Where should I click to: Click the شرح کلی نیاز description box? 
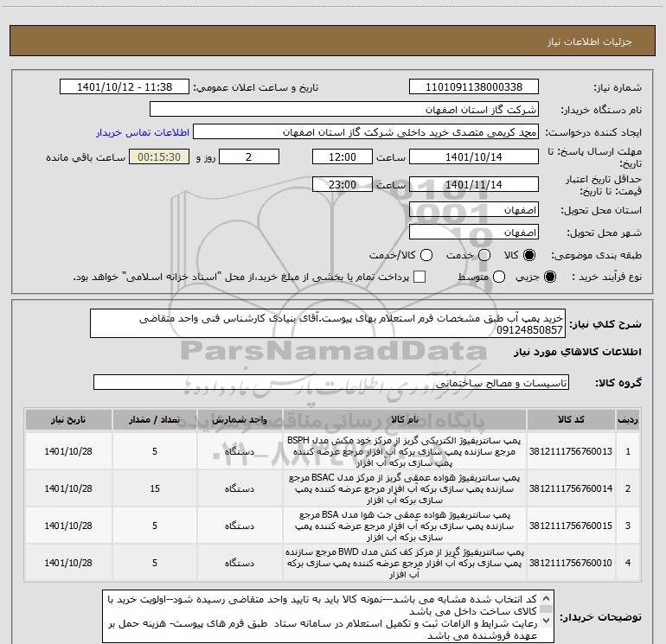click(x=328, y=324)
